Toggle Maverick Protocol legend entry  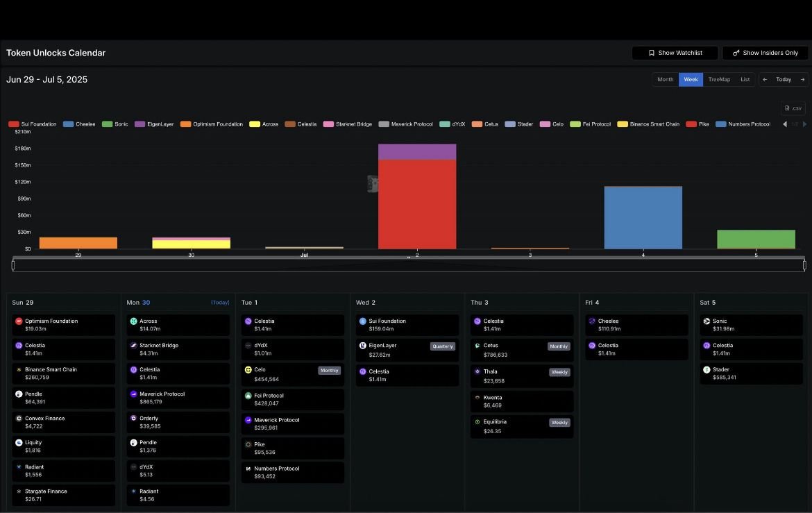coord(406,124)
